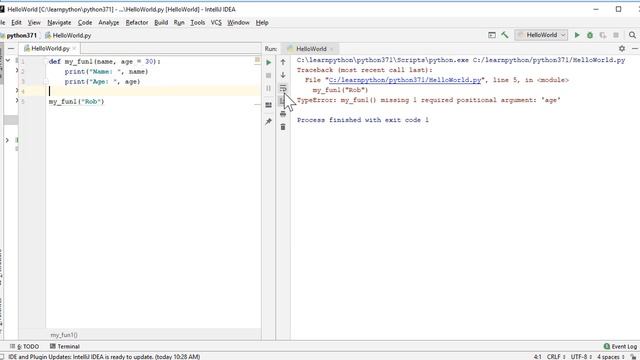Open the Run menu
The image size is (640, 360).
[179, 22]
